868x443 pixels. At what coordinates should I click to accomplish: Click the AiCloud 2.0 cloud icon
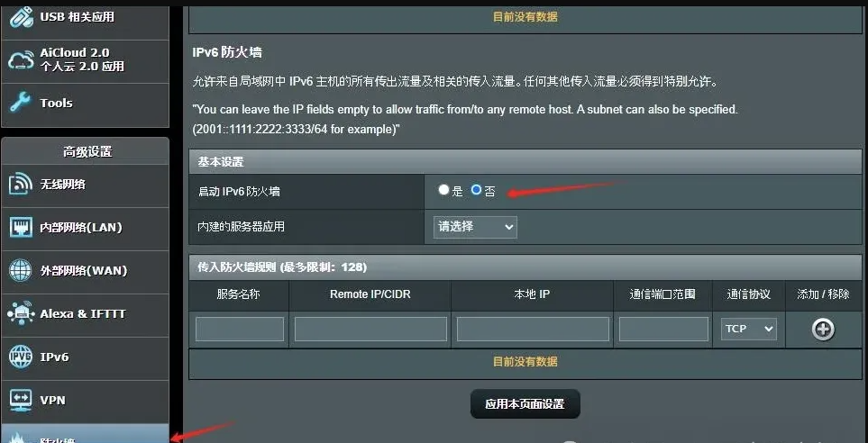click(21, 59)
